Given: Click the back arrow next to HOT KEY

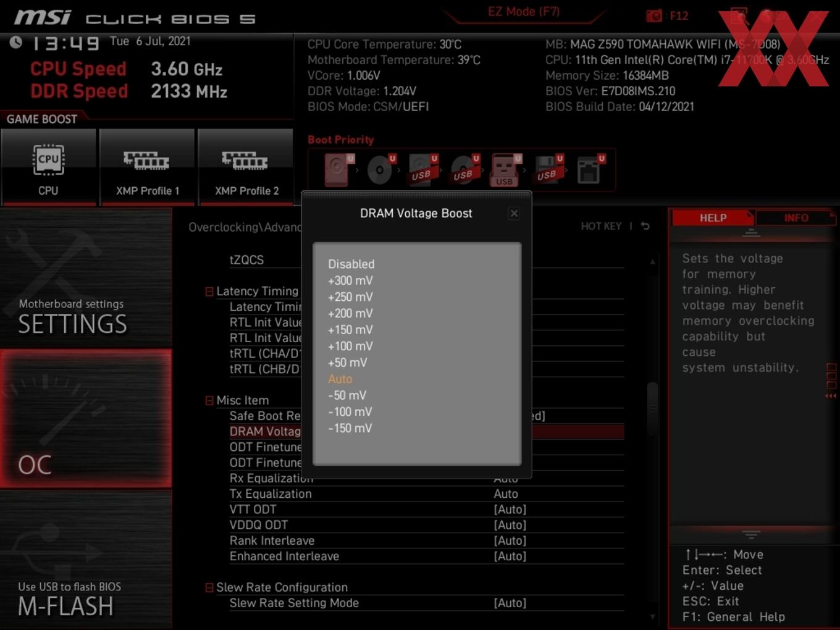Looking at the screenshot, I should 645,226.
